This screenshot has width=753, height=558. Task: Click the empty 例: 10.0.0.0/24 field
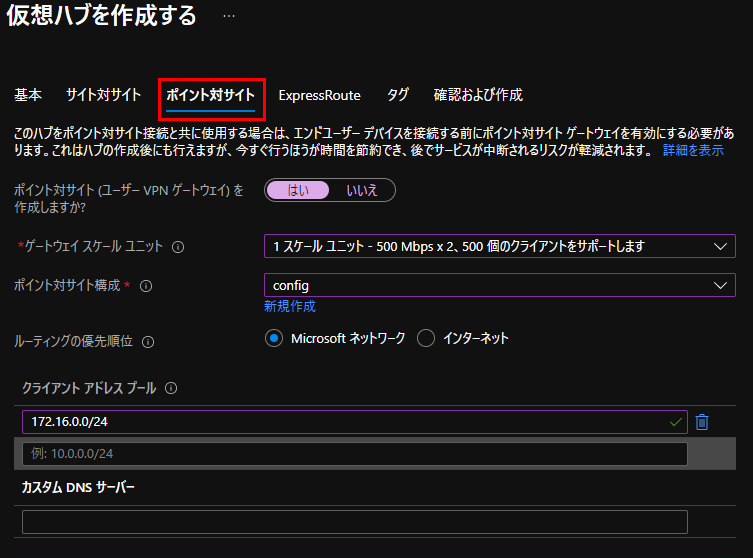(x=355, y=454)
